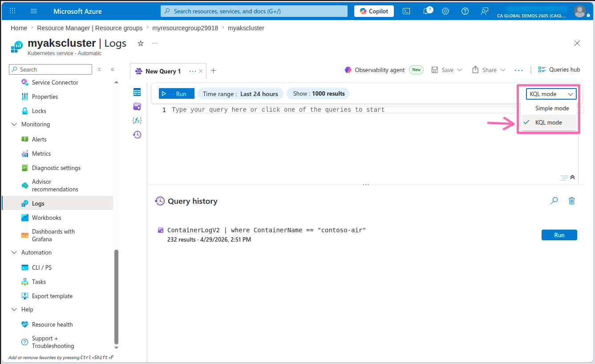The width and height of the screenshot is (595, 364).
Task: Open the Azure portal waffle menu
Action: [x=12, y=11]
